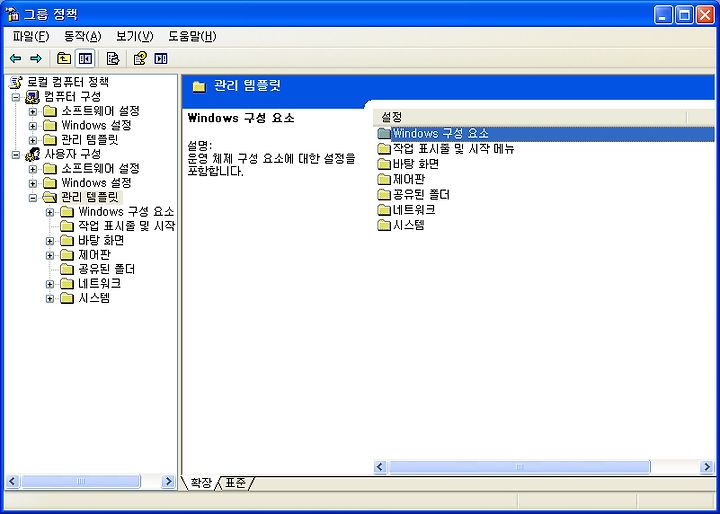Screen dimensions: 720x514
Task: Expand 관리 템플릿 under 컴퓨터 구성
Action: pos(33,140)
